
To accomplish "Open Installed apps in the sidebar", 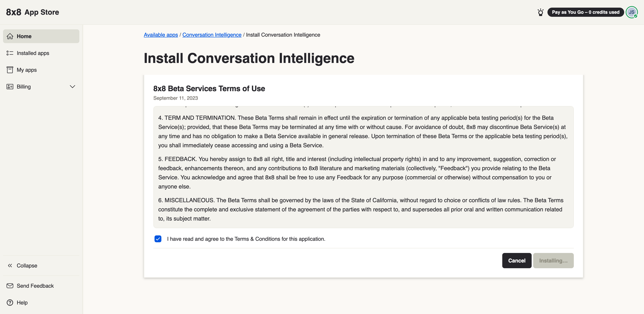I will click(41, 53).
